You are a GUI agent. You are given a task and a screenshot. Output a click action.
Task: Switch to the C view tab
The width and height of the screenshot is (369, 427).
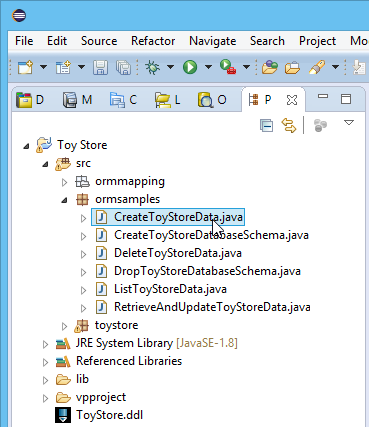tap(123, 100)
